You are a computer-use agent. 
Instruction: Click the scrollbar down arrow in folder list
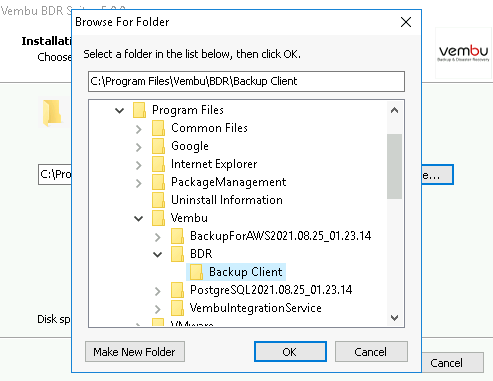coord(394,318)
